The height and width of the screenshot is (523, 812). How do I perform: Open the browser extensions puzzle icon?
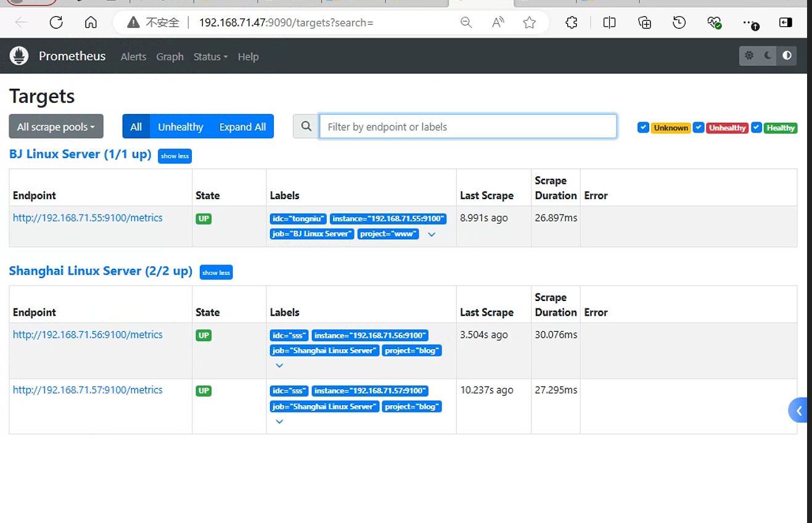[x=572, y=23]
